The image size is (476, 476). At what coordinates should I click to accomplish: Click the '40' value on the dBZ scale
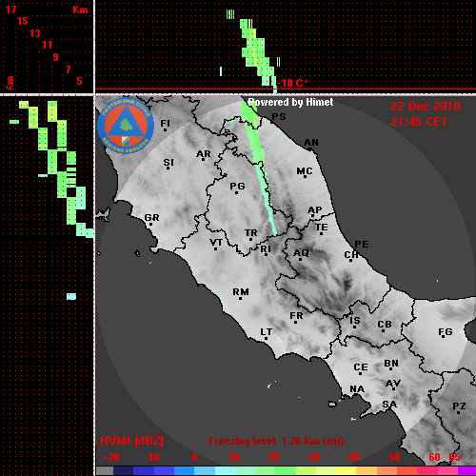[x=354, y=457]
